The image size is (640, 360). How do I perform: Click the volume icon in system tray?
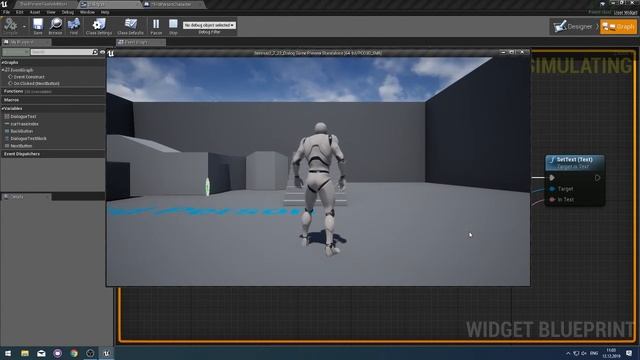click(x=584, y=353)
